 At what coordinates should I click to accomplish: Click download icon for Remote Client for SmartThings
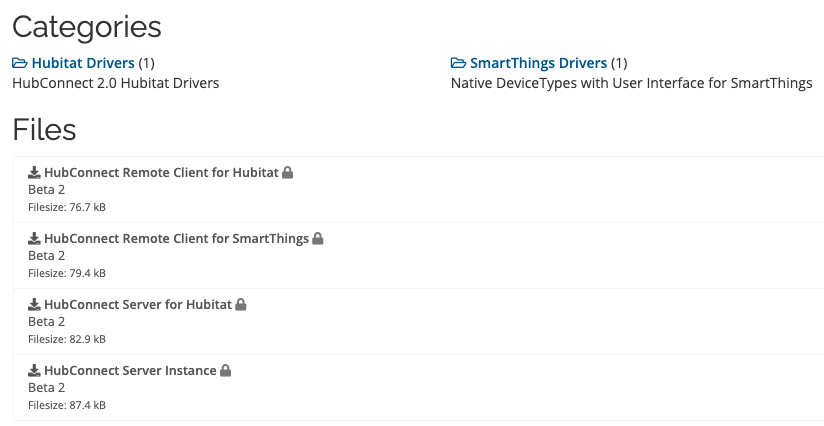pos(34,239)
